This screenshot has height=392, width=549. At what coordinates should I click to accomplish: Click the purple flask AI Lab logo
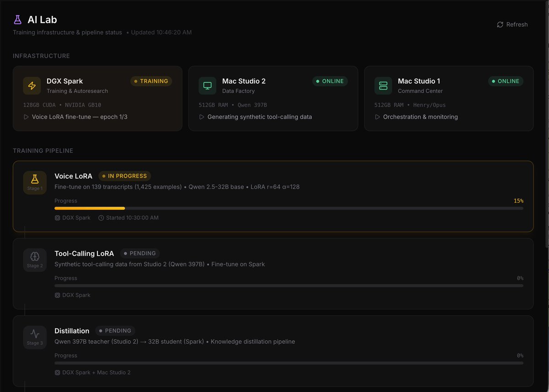coord(17,20)
